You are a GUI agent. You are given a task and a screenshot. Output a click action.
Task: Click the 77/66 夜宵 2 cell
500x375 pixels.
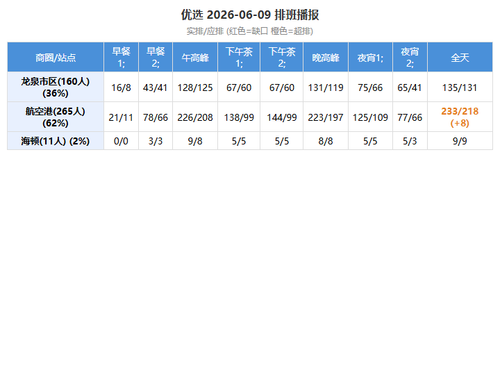coord(410,117)
